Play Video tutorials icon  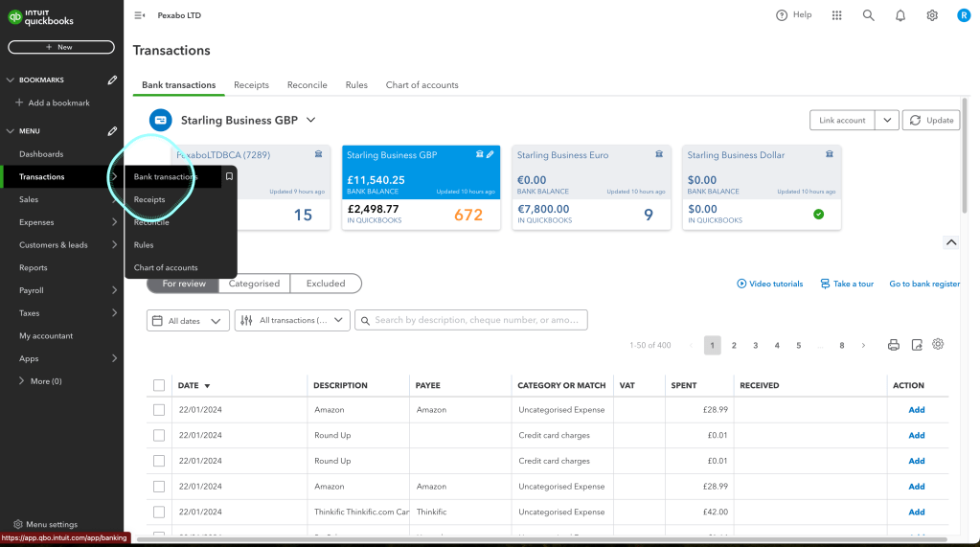click(741, 284)
